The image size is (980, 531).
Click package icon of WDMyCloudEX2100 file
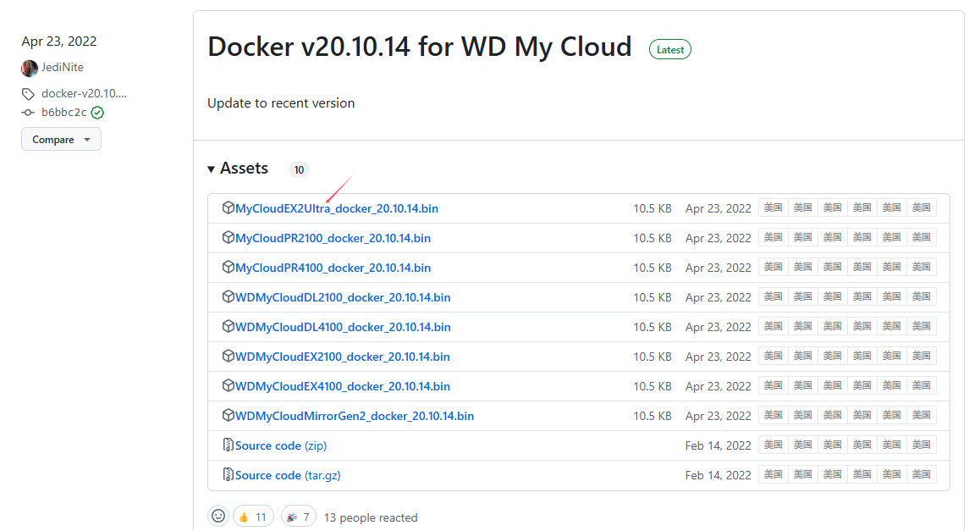228,356
